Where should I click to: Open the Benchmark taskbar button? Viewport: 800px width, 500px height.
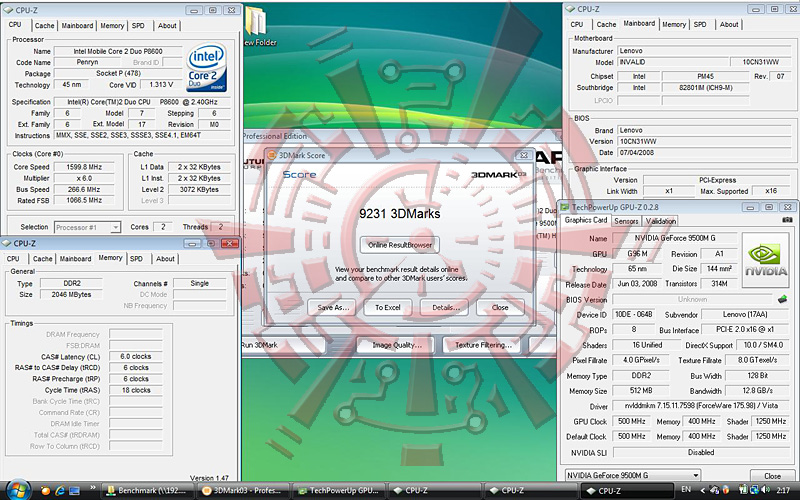pos(148,491)
